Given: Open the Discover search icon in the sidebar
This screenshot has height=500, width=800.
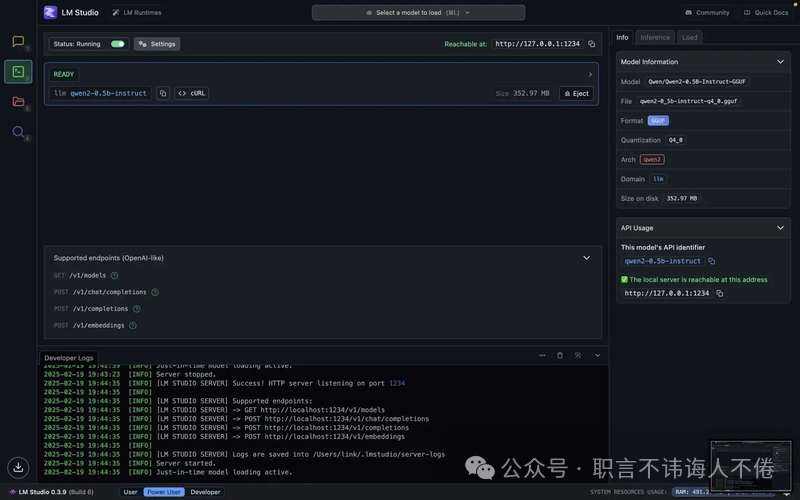Looking at the screenshot, I should point(18,132).
